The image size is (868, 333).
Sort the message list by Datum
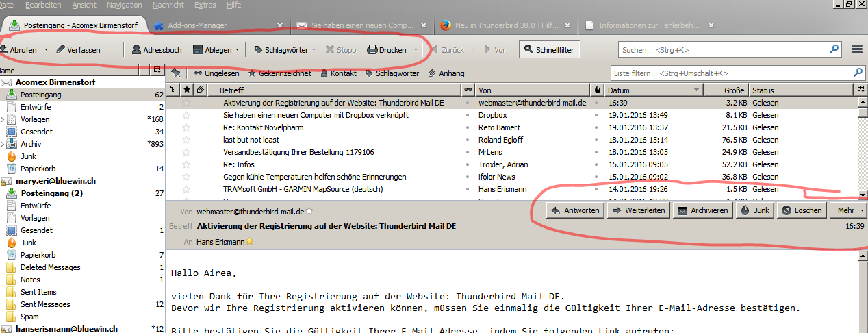click(x=654, y=90)
